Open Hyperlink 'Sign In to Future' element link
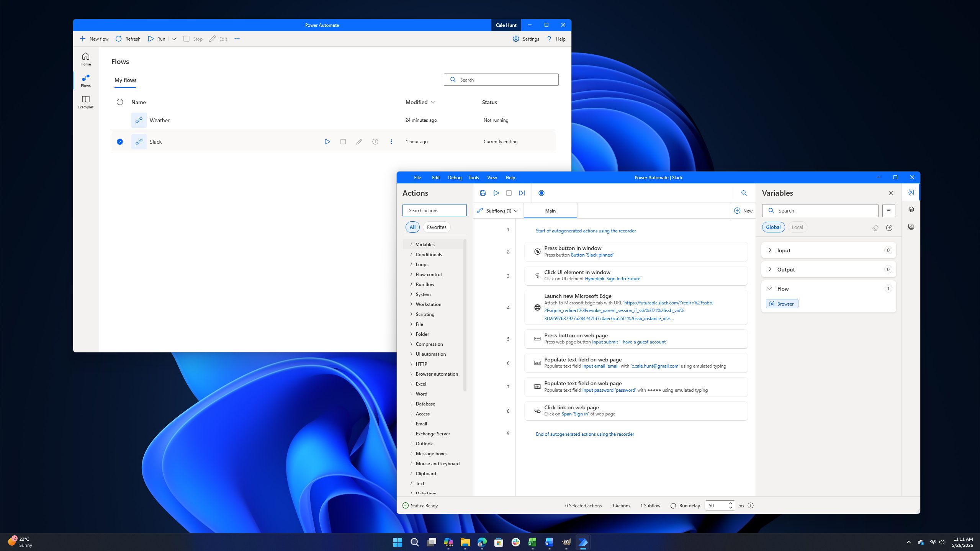The height and width of the screenshot is (551, 980). click(x=613, y=279)
